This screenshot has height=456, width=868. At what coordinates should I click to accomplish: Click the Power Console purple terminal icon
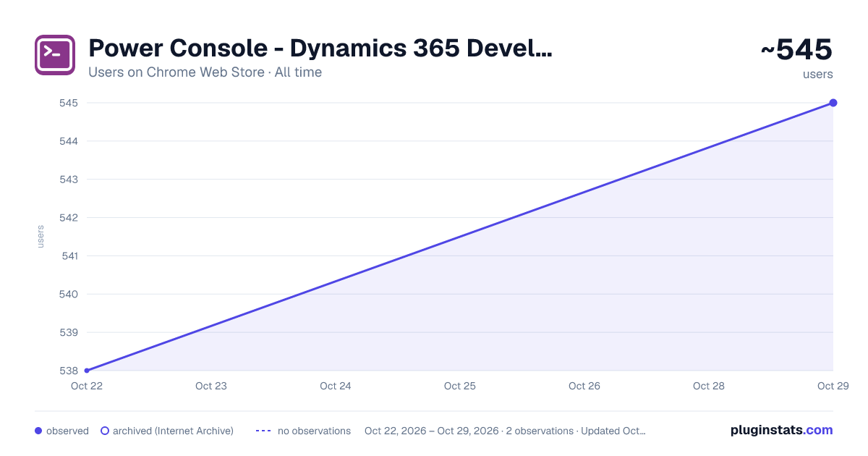[55, 55]
